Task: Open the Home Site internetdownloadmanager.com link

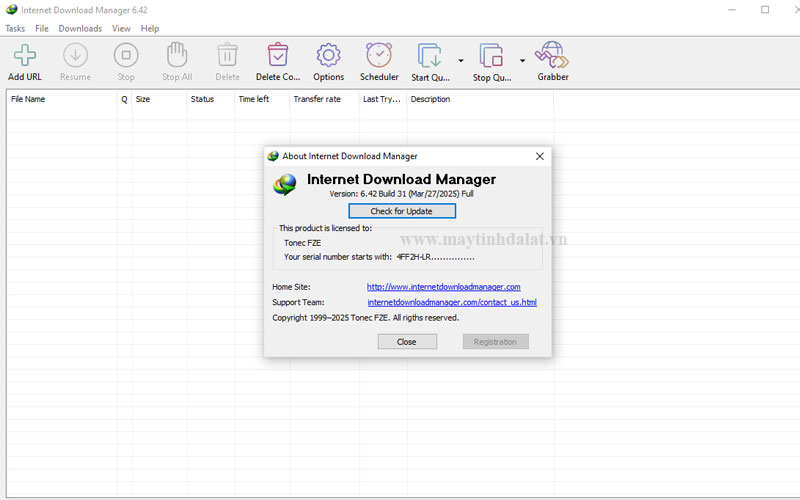Action: [444, 287]
